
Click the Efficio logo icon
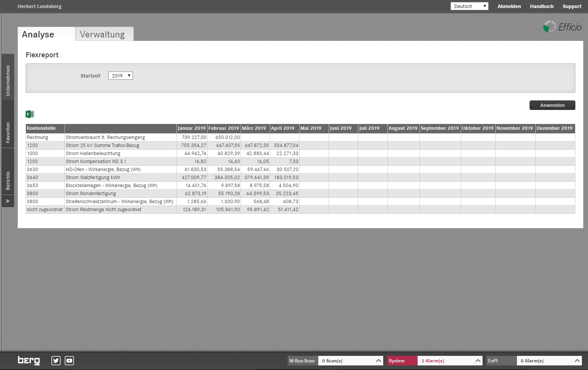click(549, 27)
